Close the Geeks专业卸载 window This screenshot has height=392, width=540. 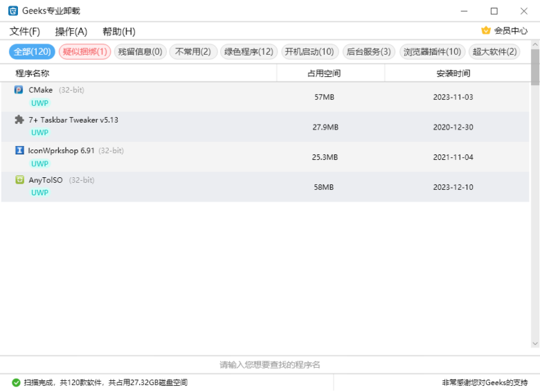click(524, 11)
